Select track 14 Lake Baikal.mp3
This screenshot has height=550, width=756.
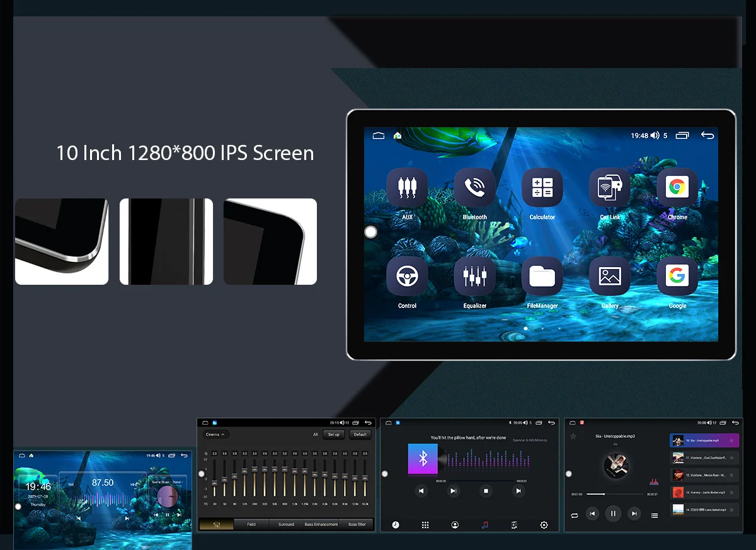704,509
